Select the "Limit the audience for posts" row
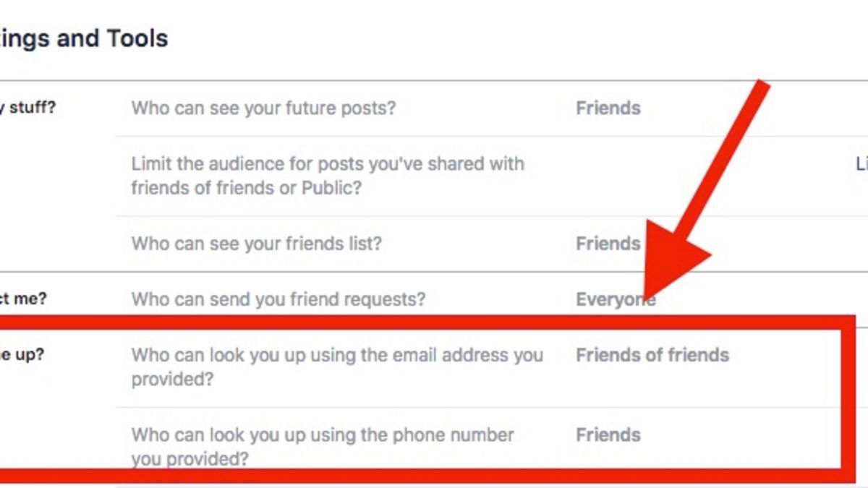 click(327, 174)
